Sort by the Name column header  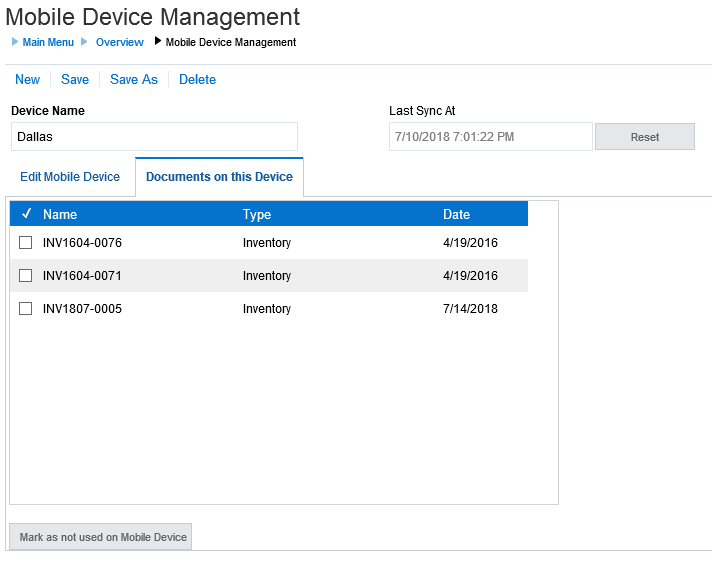tap(60, 214)
